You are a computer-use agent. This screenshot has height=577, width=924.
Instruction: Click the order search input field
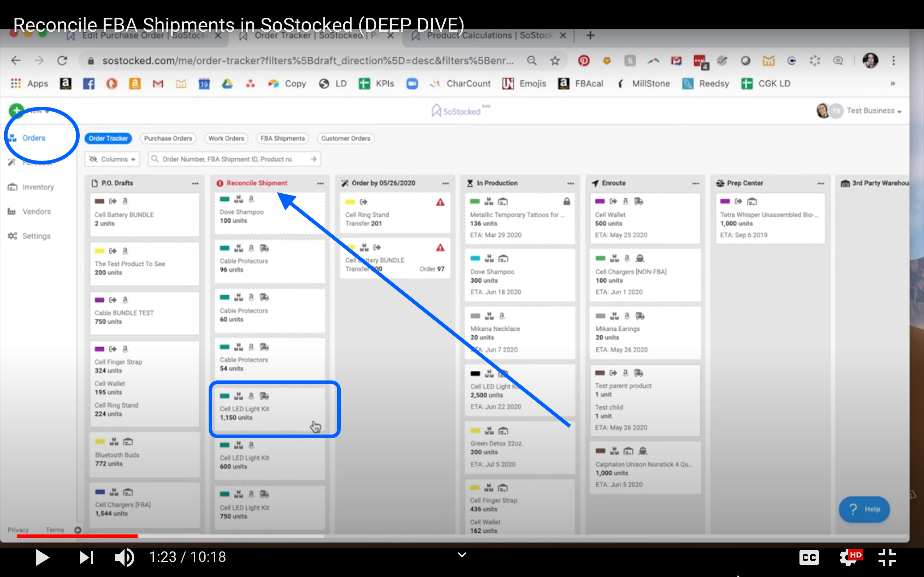pyautogui.click(x=229, y=159)
